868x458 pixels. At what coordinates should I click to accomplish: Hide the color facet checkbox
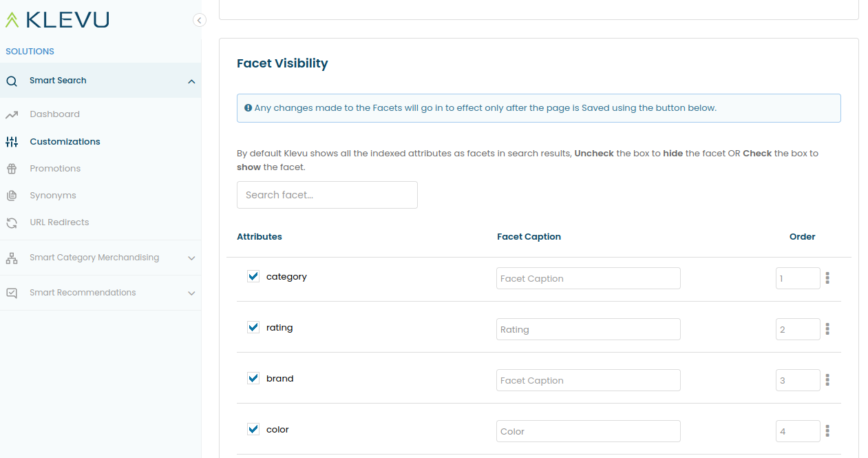[253, 429]
